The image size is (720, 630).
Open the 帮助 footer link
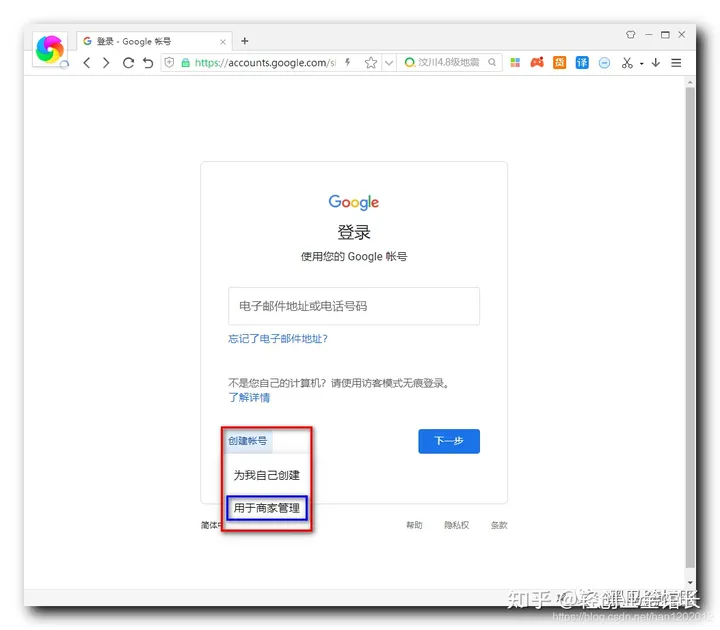pos(414,525)
